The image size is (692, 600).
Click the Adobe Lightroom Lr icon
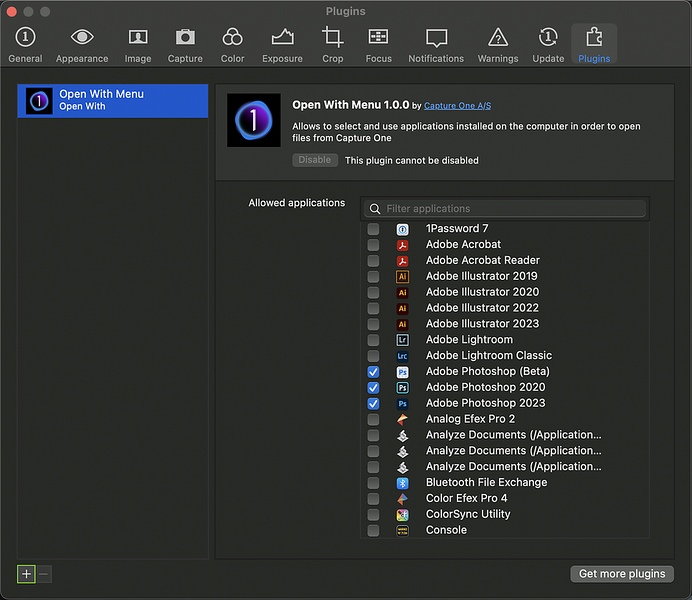402,340
